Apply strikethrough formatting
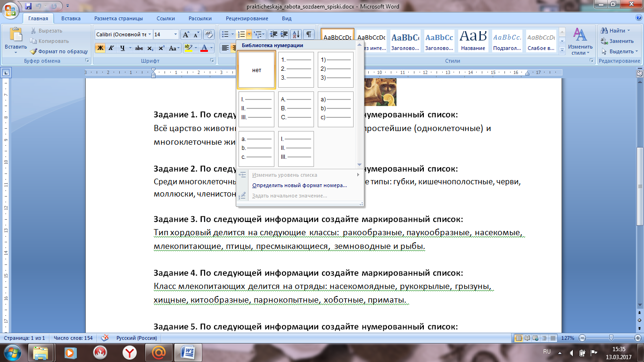 click(139, 48)
